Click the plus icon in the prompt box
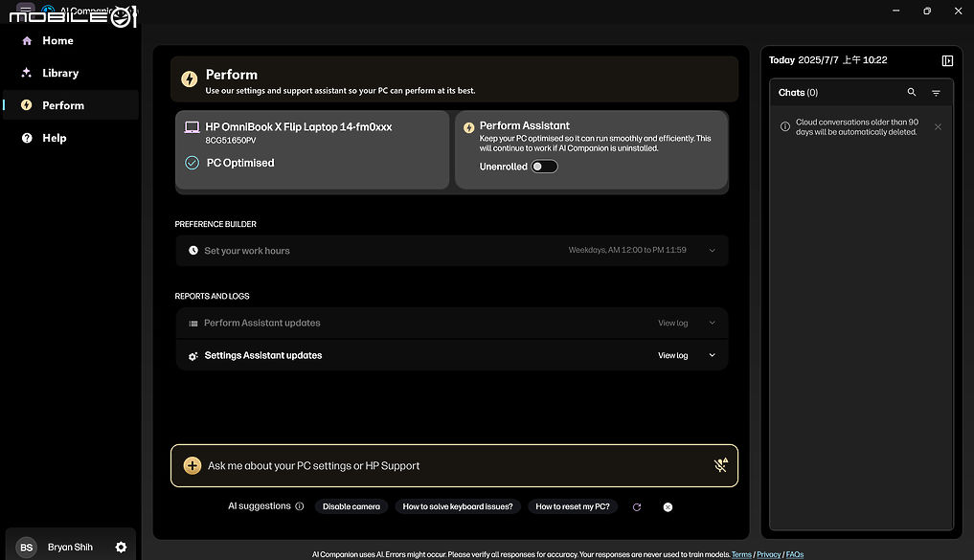This screenshot has height=560, width=974. 193,465
